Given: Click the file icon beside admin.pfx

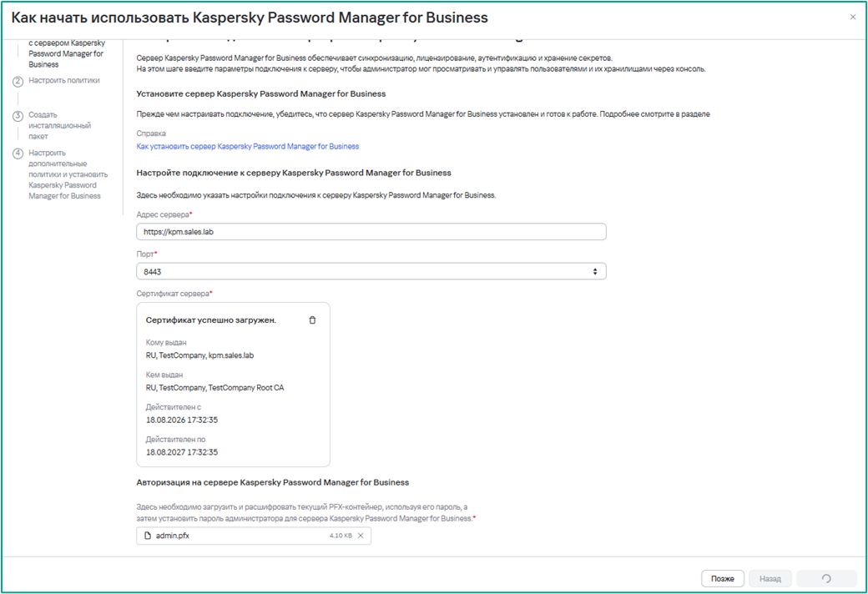Looking at the screenshot, I should tap(147, 536).
